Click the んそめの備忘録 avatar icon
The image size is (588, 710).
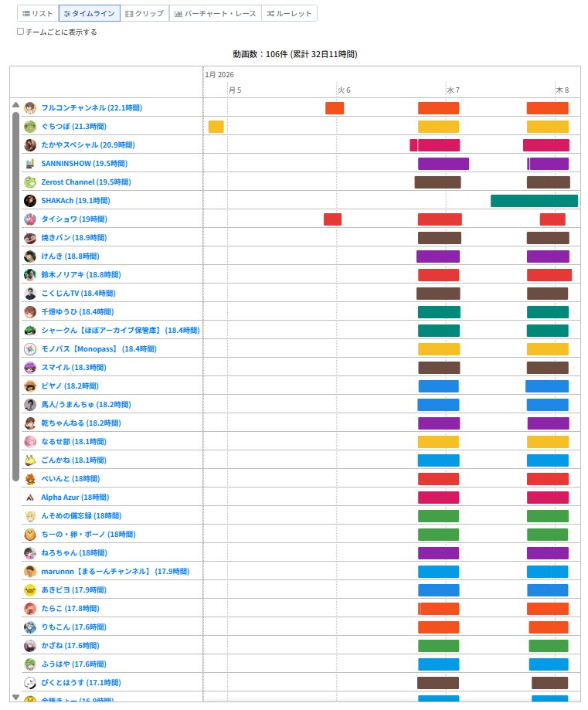[30, 516]
